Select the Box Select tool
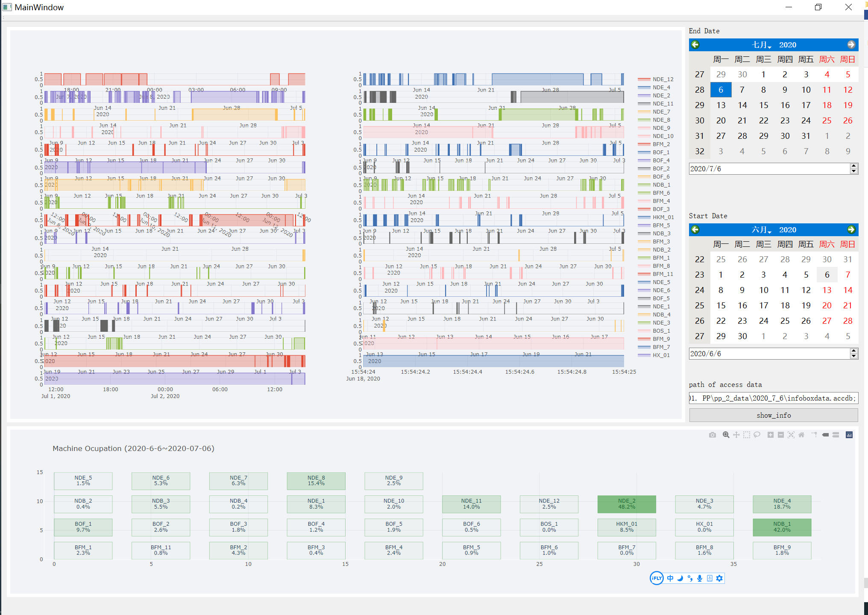Screen dimensions: 868x615 click(746, 435)
